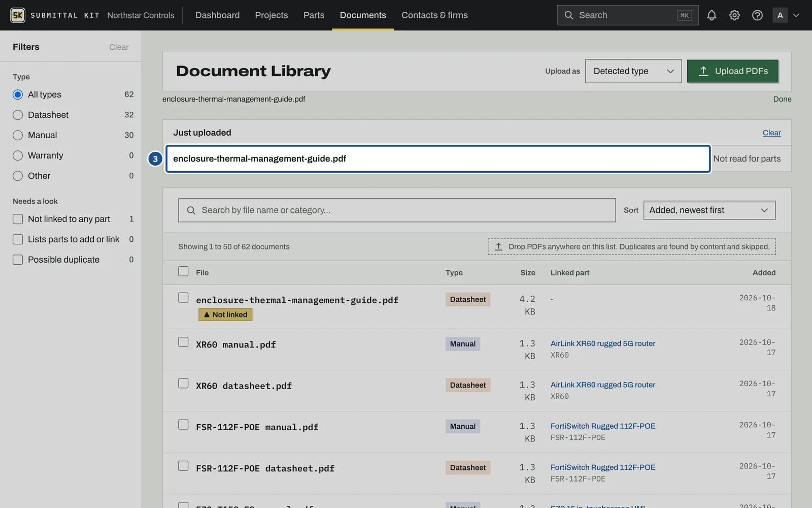Clear the Just uploaded list
The height and width of the screenshot is (508, 812).
[x=771, y=133]
